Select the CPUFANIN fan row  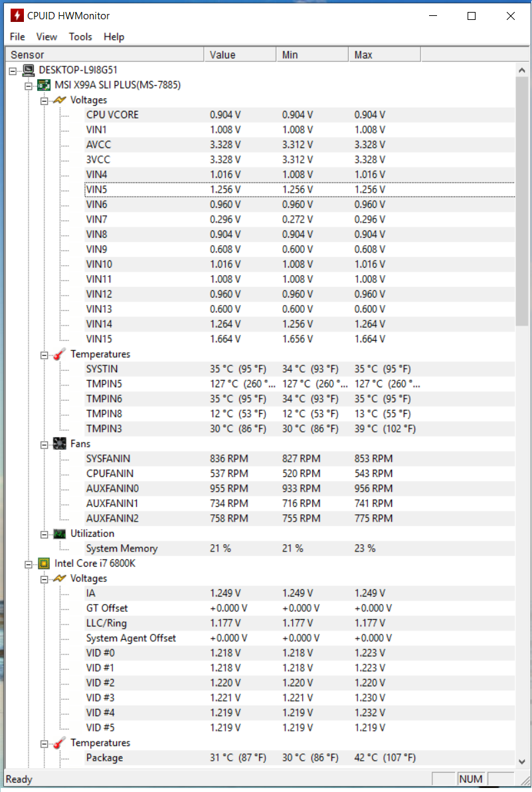300,473
